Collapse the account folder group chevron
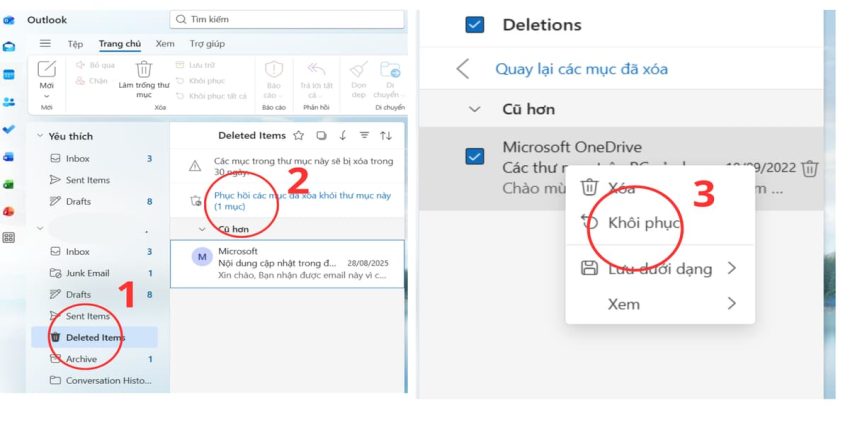Image resolution: width=850 pixels, height=425 pixels. point(40,228)
